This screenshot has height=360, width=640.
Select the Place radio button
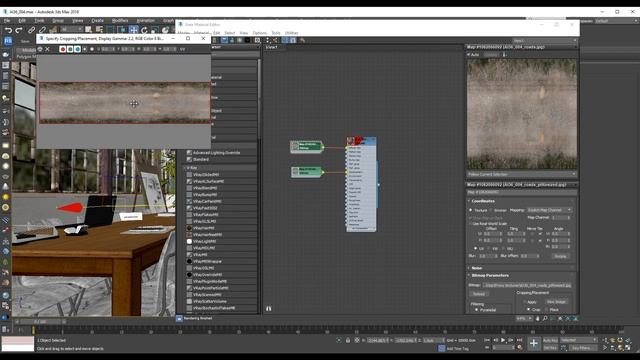click(547, 310)
